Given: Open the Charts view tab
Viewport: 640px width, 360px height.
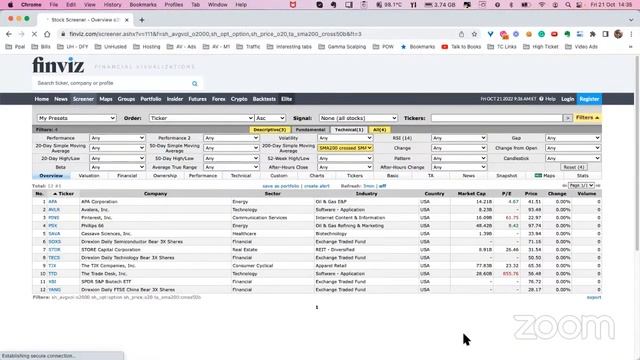Looking at the screenshot, I should [317, 176].
